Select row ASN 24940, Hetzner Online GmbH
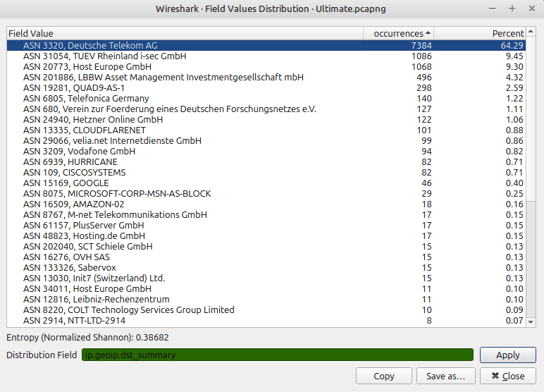The height and width of the screenshot is (392, 544). click(x=266, y=119)
